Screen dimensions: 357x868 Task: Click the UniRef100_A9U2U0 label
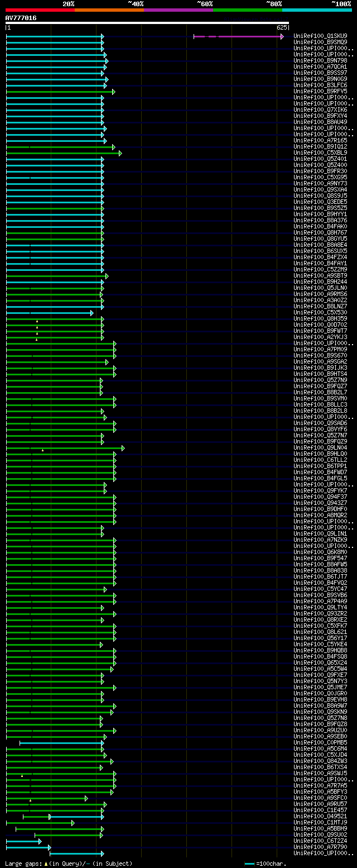pyautogui.click(x=320, y=730)
